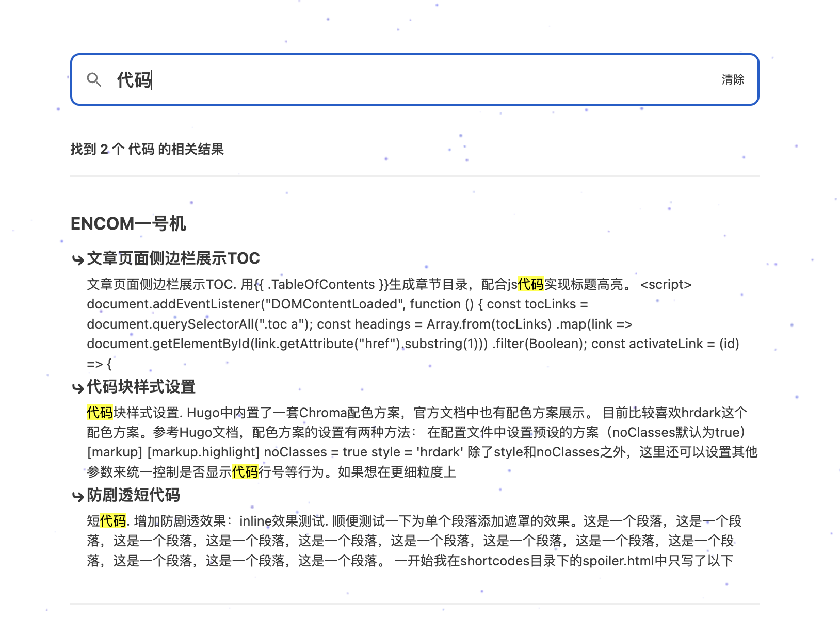Click the result count text 找到 2 个
Viewport: 840px width, 620px height.
click(147, 149)
